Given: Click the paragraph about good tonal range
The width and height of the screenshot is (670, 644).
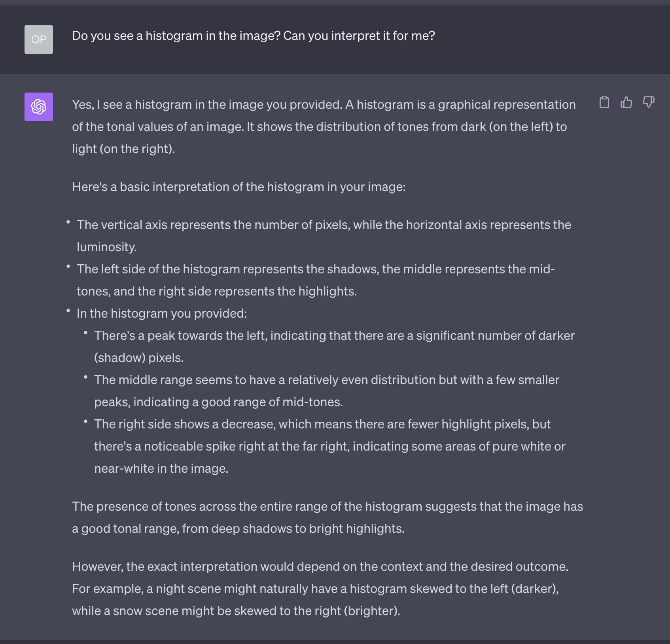Looking at the screenshot, I should [327, 517].
